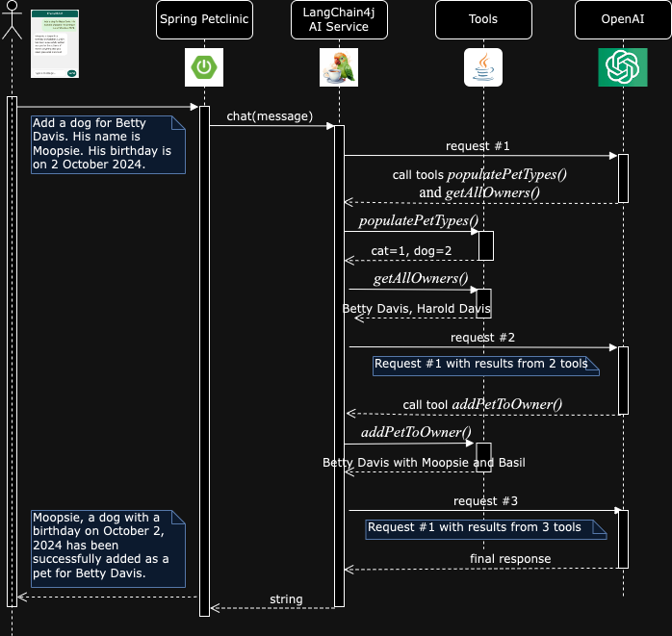Select the LangChain4j AI Service header box
Screen dimensions: 672x636
(339, 19)
